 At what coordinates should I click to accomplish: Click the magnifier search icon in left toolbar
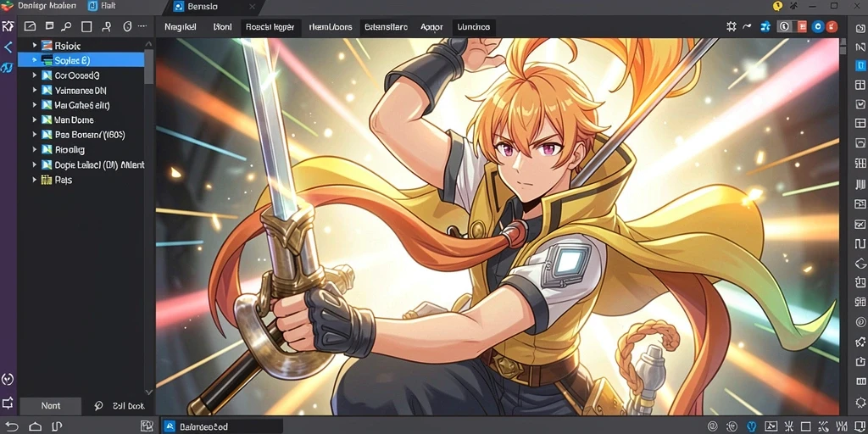tap(66, 26)
